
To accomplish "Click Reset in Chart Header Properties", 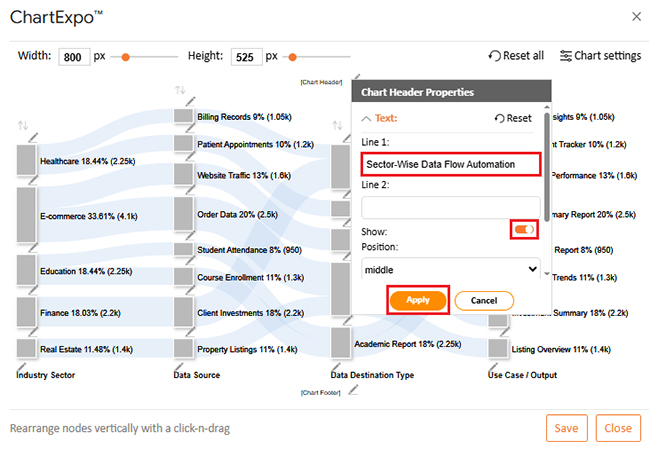I will (513, 118).
